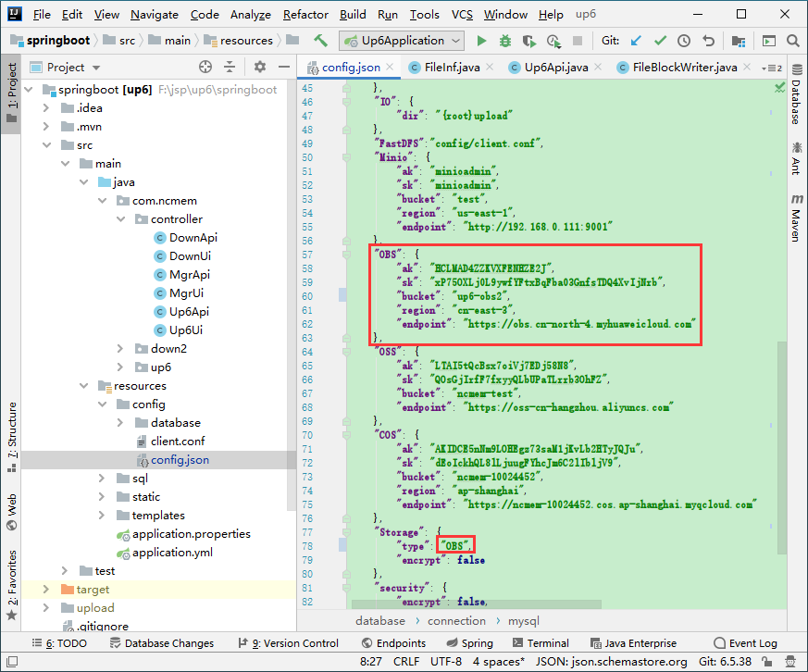808x672 pixels.
Task: Select the Up6Api class in the tree
Action: click(x=189, y=312)
